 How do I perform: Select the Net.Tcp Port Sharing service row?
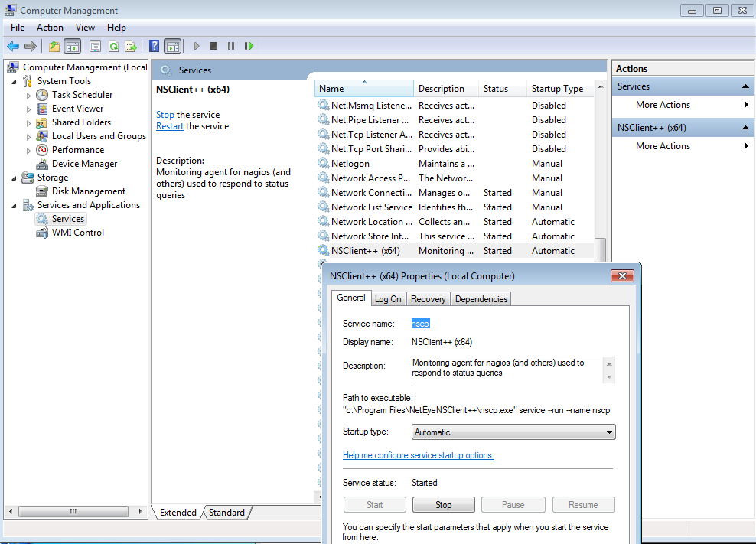coord(455,149)
